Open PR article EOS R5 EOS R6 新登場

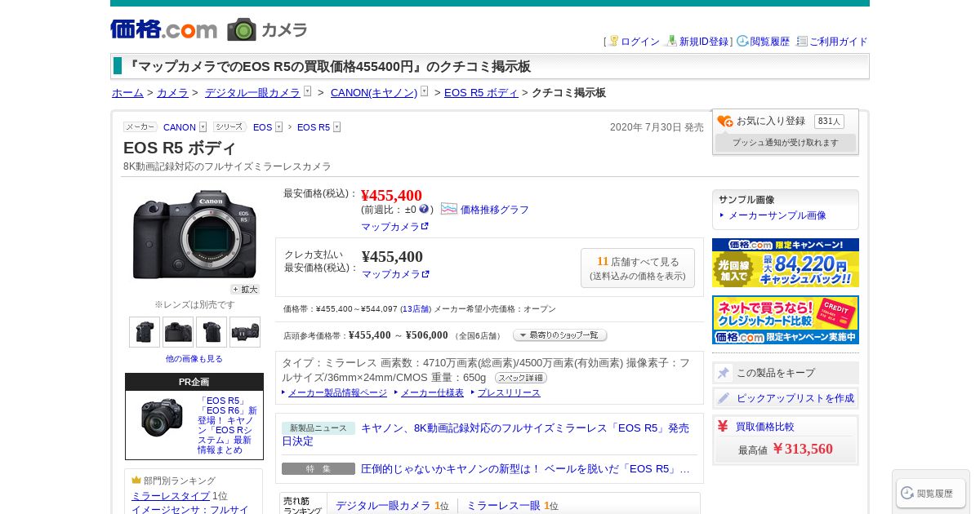(x=227, y=425)
